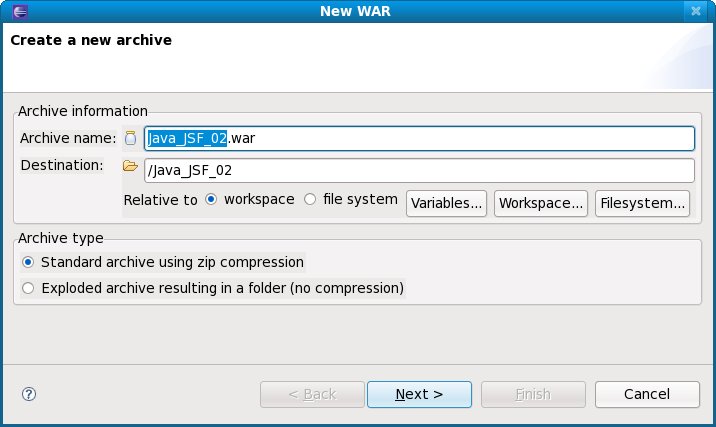Image resolution: width=716 pixels, height=427 pixels.
Task: Click the Destination path field
Action: tap(419, 170)
